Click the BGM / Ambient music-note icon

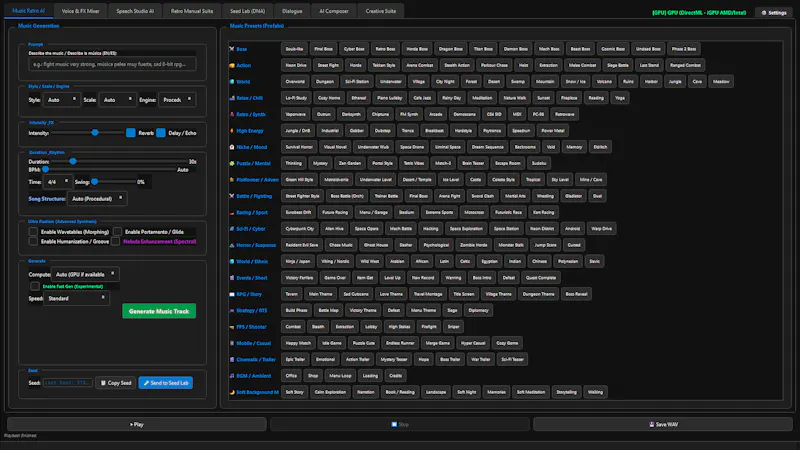coord(232,376)
